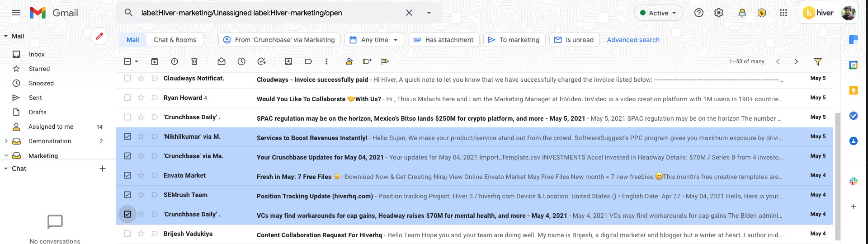Switch to Chat & Rooms tab

[175, 40]
